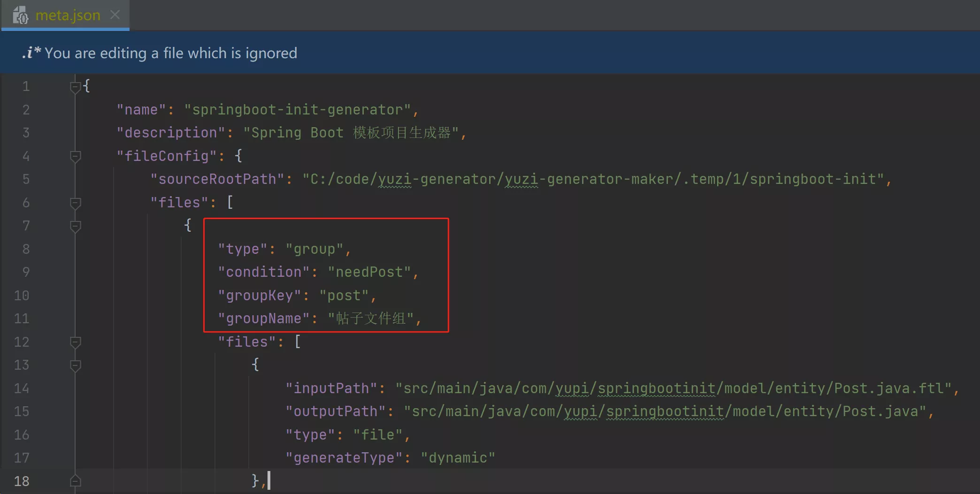Collapse the nested files array on line 12
The width and height of the screenshot is (980, 494).
(x=75, y=342)
